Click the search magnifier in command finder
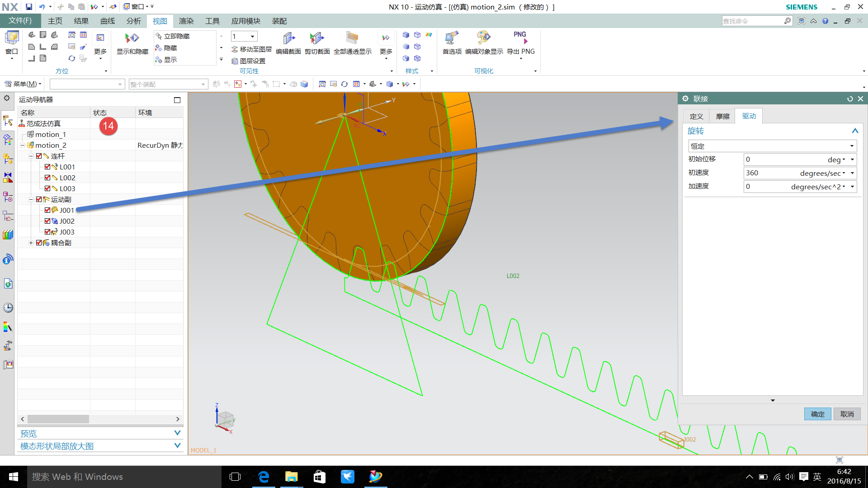Screen dimensions: 868x488 coord(787,21)
